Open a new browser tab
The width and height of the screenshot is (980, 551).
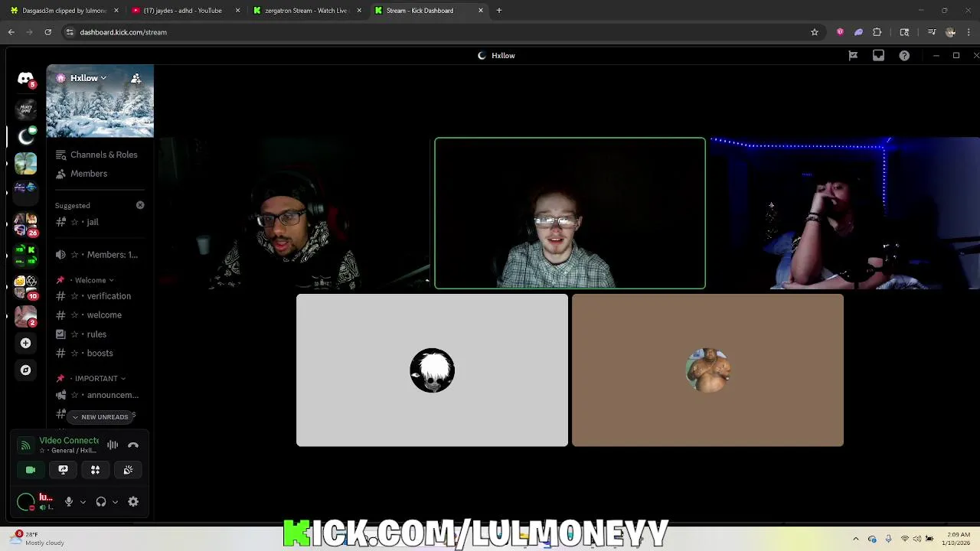tap(499, 11)
